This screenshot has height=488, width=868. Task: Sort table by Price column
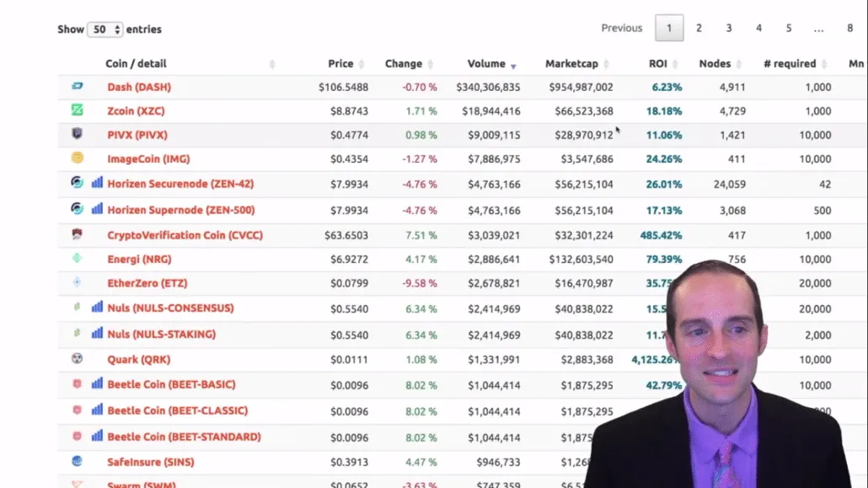[340, 64]
